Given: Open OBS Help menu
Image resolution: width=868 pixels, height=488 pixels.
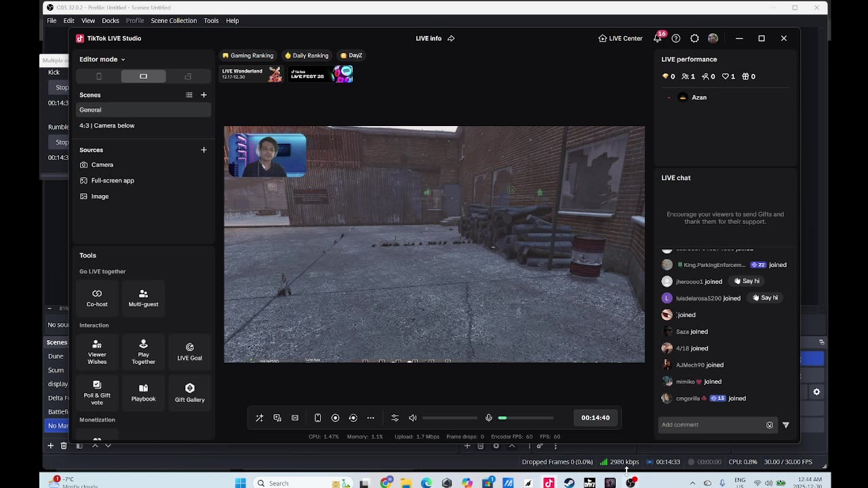Looking at the screenshot, I should [233, 20].
